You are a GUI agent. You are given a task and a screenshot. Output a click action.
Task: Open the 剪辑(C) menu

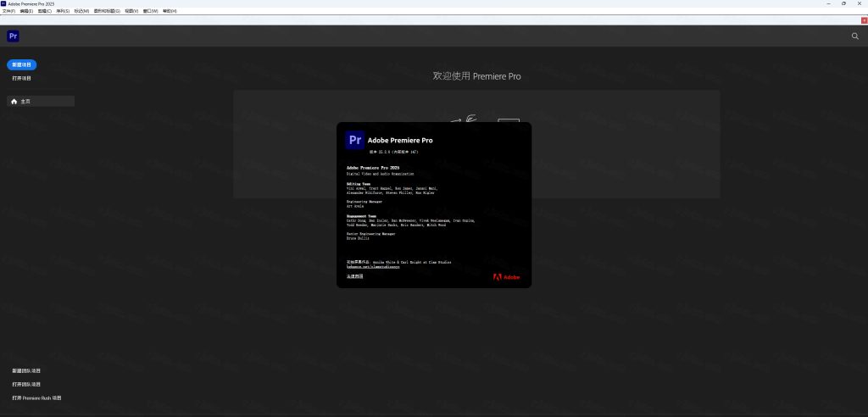pos(45,11)
